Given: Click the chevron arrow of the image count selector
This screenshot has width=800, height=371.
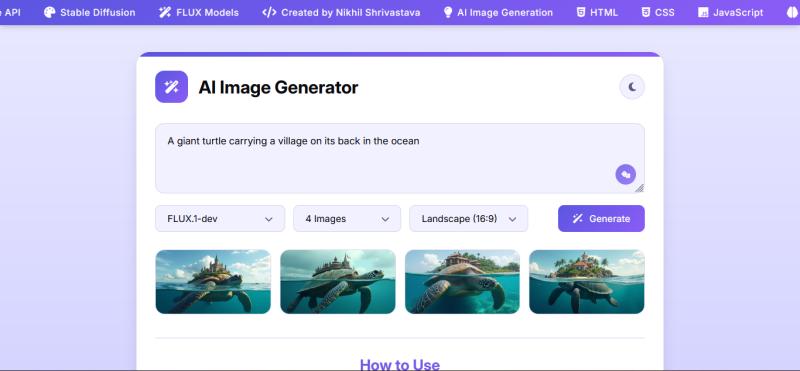Looking at the screenshot, I should click(385, 219).
